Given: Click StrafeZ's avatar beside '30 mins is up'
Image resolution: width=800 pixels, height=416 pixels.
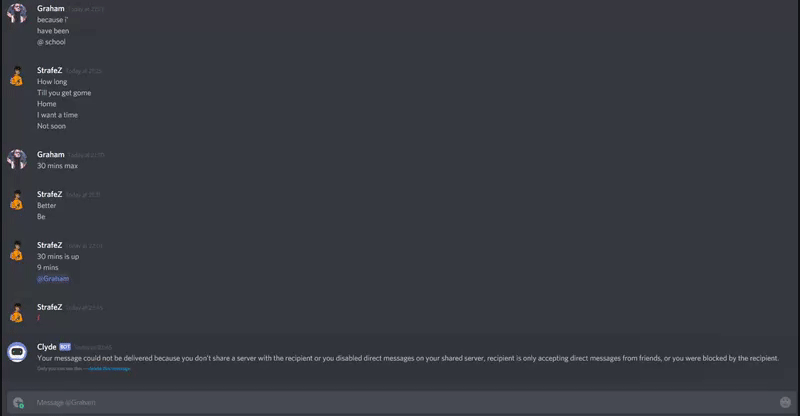Looking at the screenshot, I should 17,250.
